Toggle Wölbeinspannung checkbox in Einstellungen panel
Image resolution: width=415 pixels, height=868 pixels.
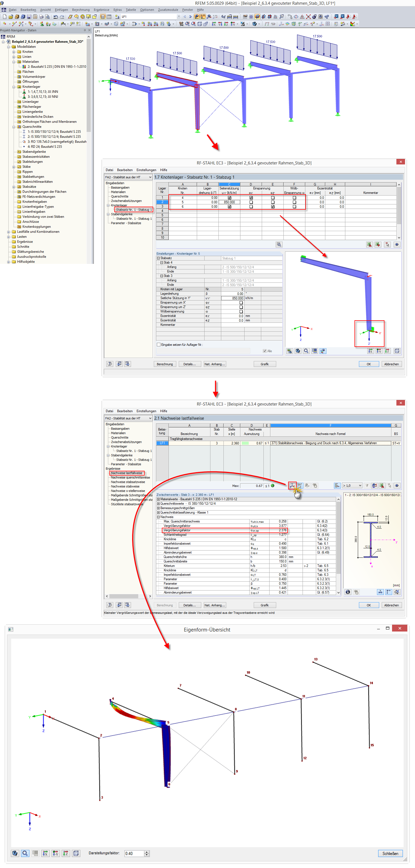point(241,312)
